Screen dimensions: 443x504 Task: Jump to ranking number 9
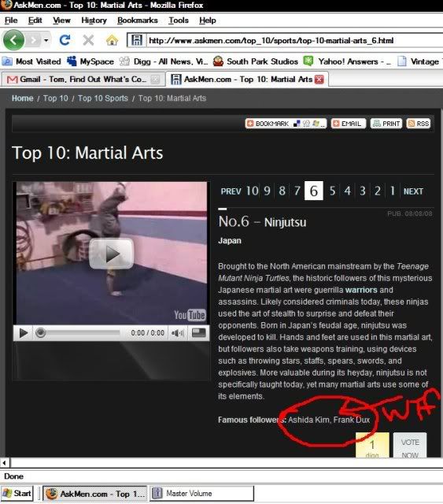click(x=267, y=191)
